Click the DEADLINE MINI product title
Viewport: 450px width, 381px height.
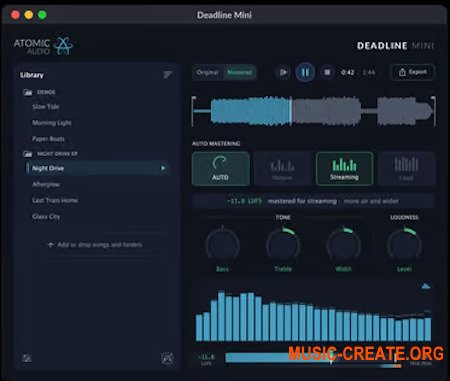click(395, 46)
